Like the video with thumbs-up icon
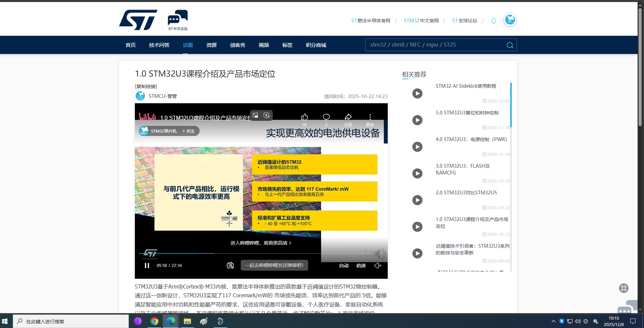 point(304,117)
